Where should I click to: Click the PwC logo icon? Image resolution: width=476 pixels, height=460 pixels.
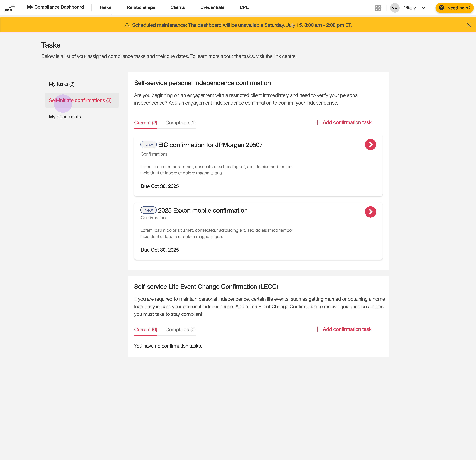click(x=10, y=8)
